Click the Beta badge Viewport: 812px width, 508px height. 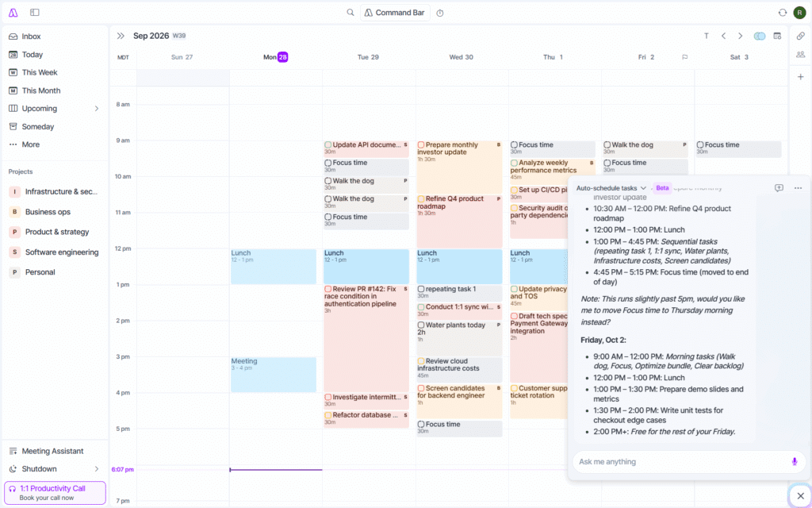[662, 188]
